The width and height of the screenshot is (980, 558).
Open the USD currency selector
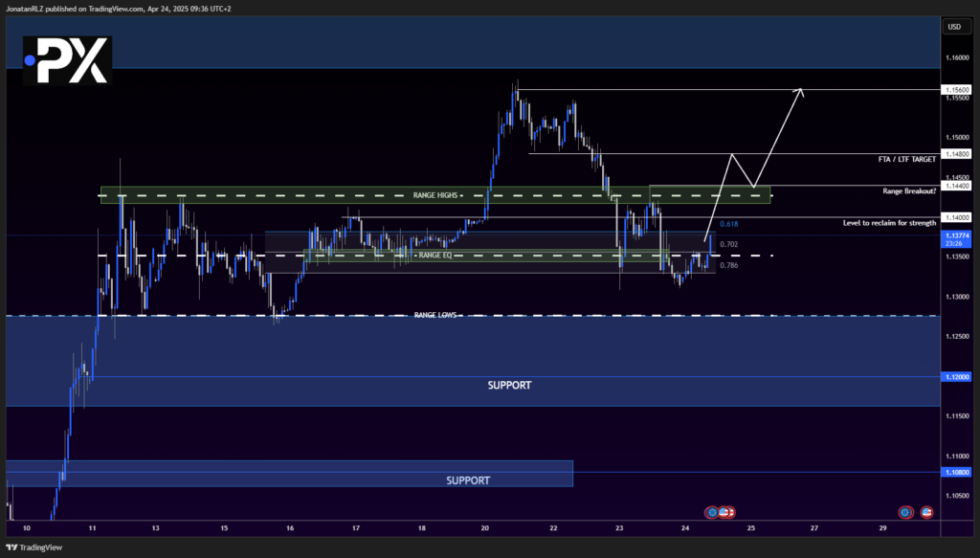(x=953, y=27)
